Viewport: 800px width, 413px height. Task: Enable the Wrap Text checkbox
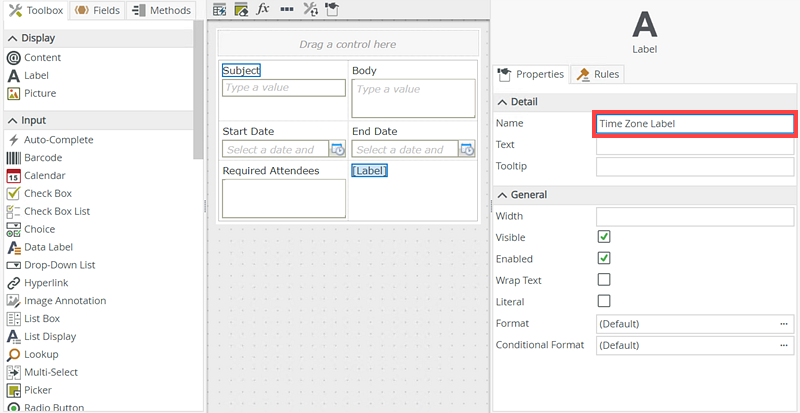604,280
